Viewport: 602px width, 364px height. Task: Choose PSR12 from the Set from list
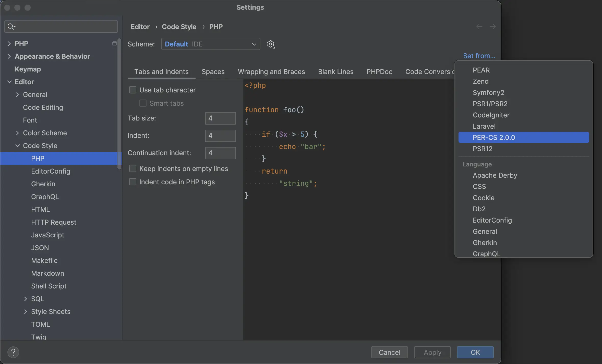point(524,149)
